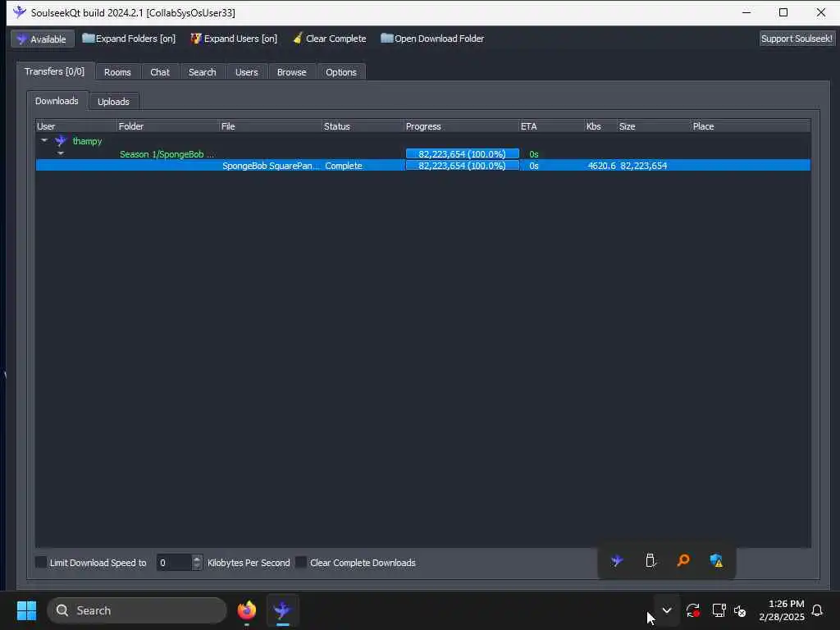Collapse the Season 1/SpongeBob folder node
Image resolution: width=840 pixels, height=630 pixels.
click(61, 153)
